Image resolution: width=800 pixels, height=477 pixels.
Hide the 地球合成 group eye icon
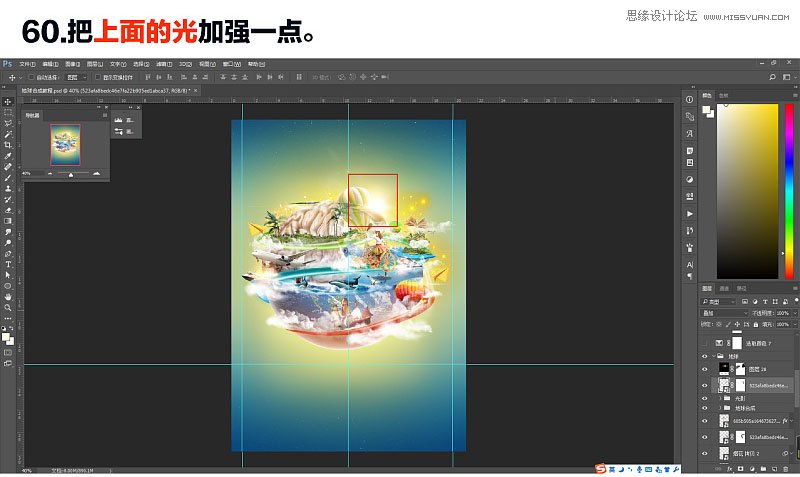pos(705,408)
